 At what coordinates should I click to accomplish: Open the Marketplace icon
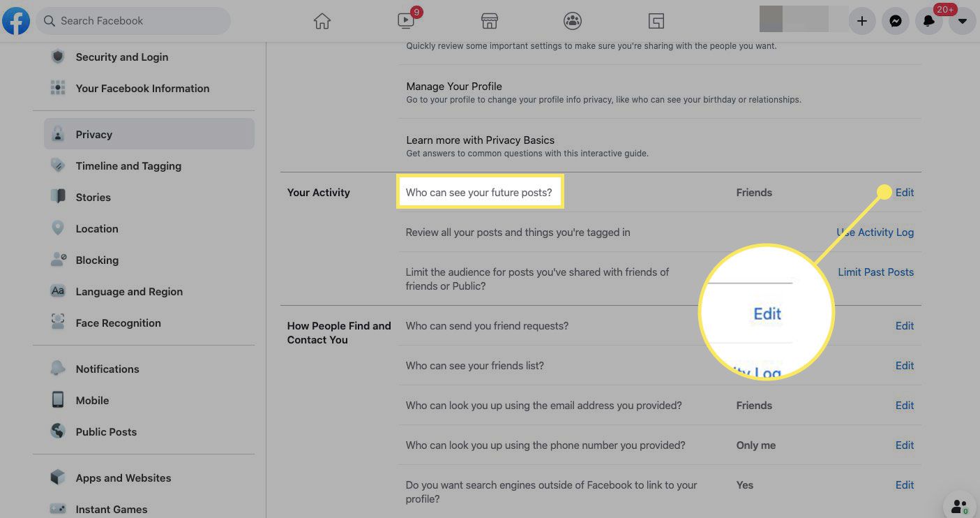(x=490, y=21)
